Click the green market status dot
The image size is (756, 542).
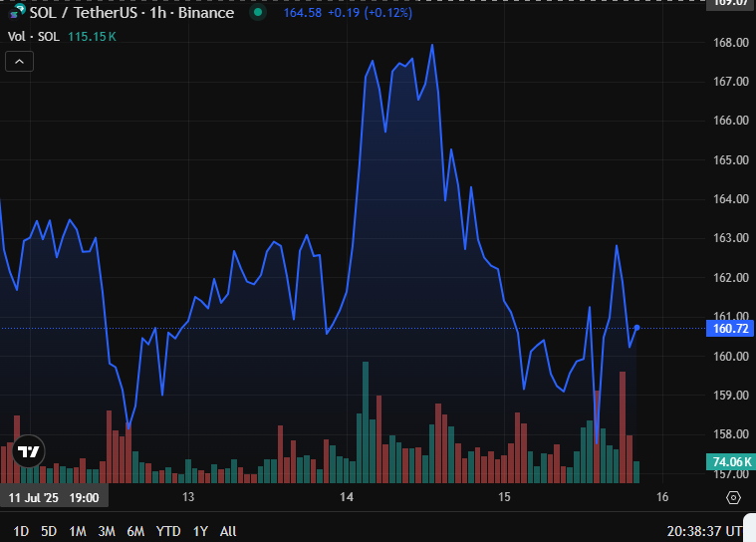click(x=258, y=13)
